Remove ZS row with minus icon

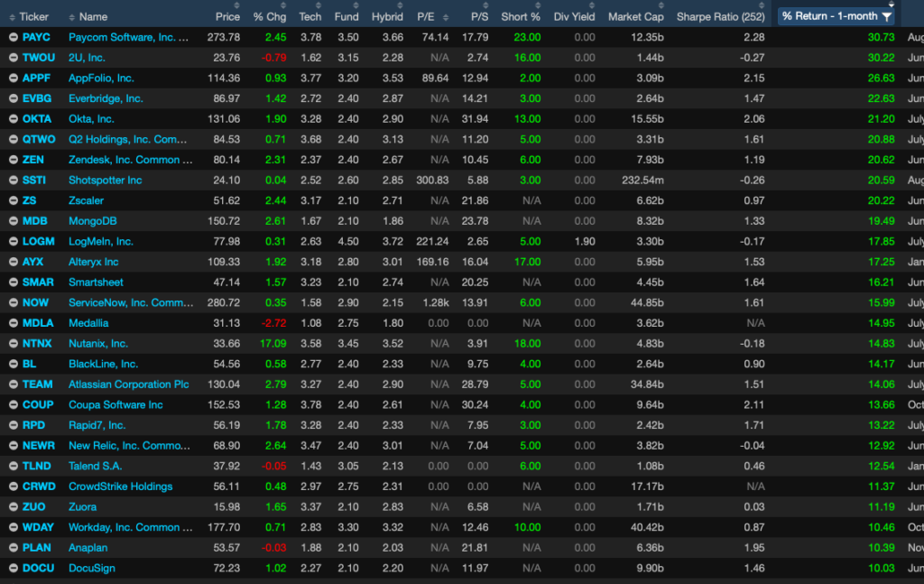[13, 200]
